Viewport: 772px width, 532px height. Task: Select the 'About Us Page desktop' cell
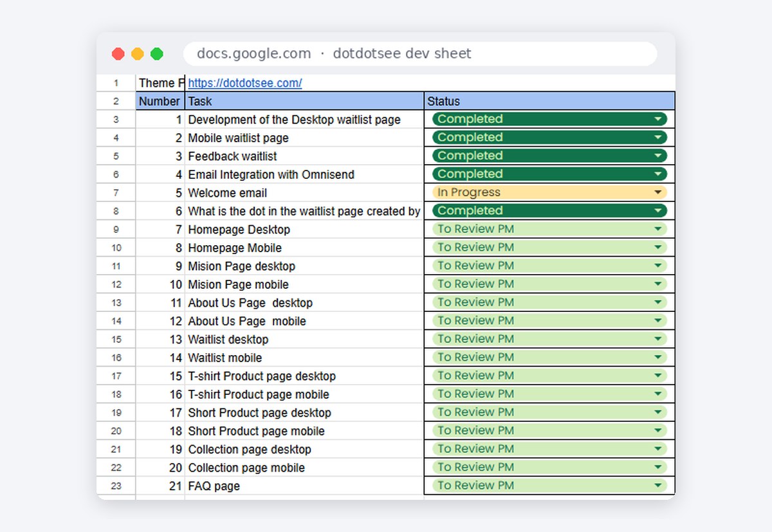click(x=304, y=303)
